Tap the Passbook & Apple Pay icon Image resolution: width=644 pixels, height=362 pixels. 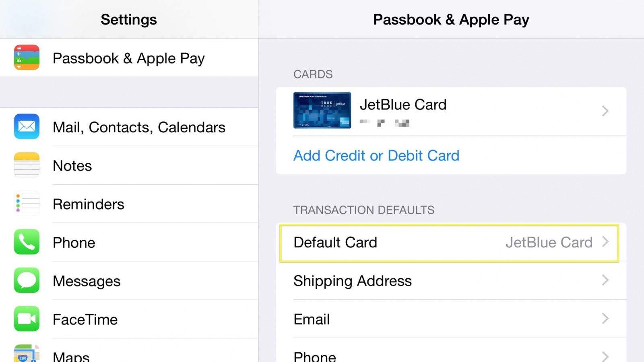[27, 58]
